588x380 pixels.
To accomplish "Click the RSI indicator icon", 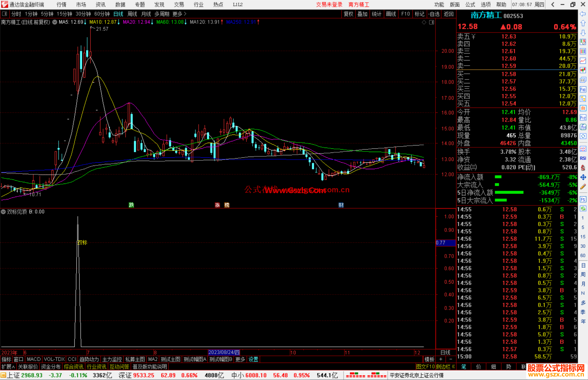I will click(x=583, y=158).
